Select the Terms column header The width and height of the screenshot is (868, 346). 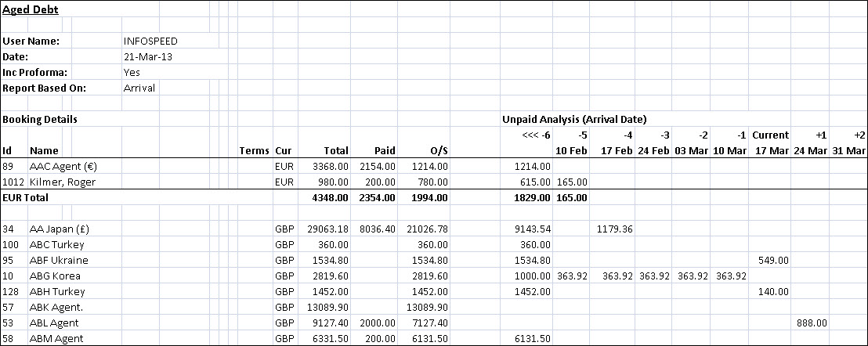[254, 150]
